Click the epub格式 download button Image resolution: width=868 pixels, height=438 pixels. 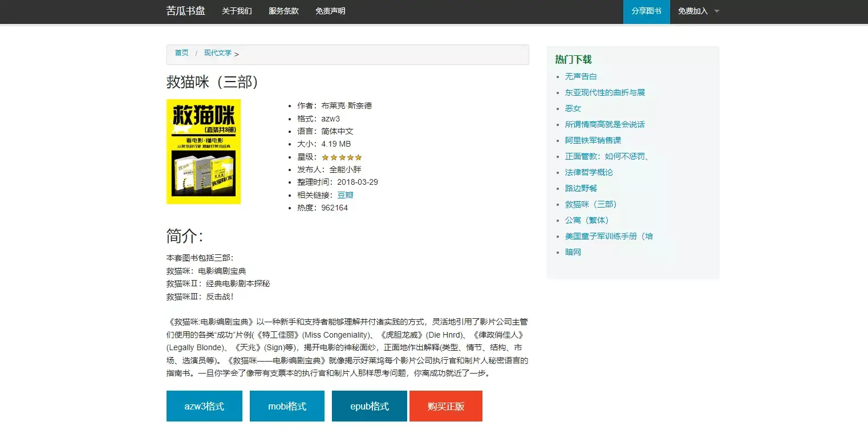(368, 405)
